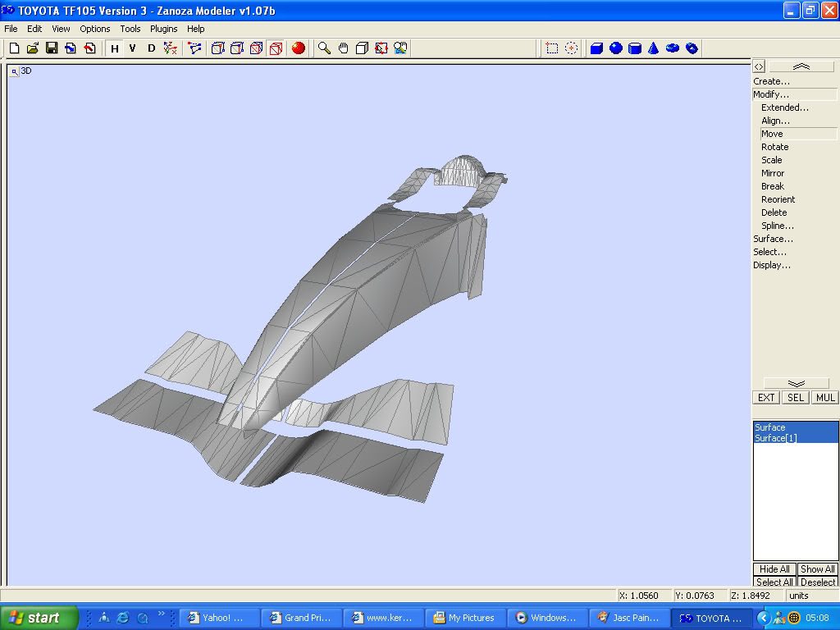Click the command panel down double-chevron
Screen dimensions: 840x630
(x=796, y=383)
